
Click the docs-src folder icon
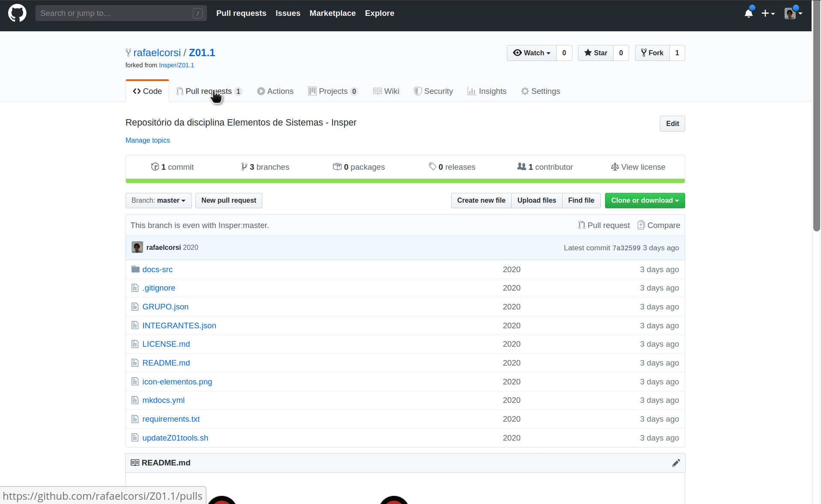pyautogui.click(x=135, y=269)
